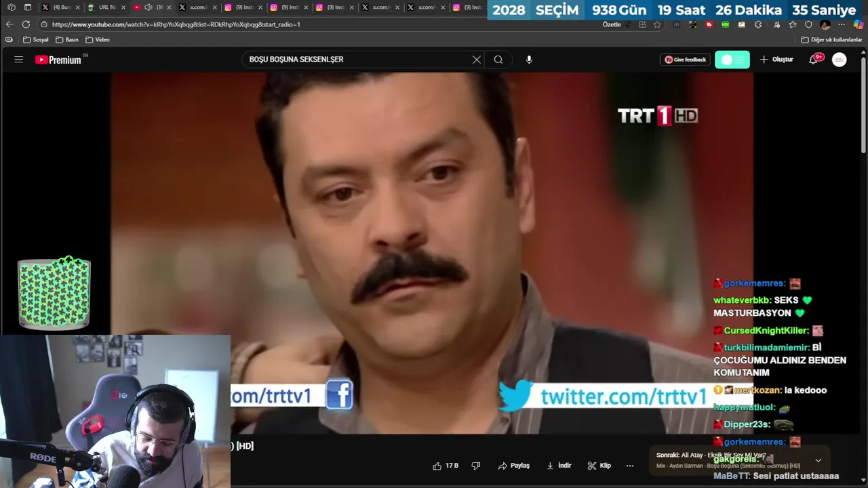This screenshot has width=868, height=488.
Task: Close the '(4) Bur' tab
Action: pyautogui.click(x=78, y=7)
